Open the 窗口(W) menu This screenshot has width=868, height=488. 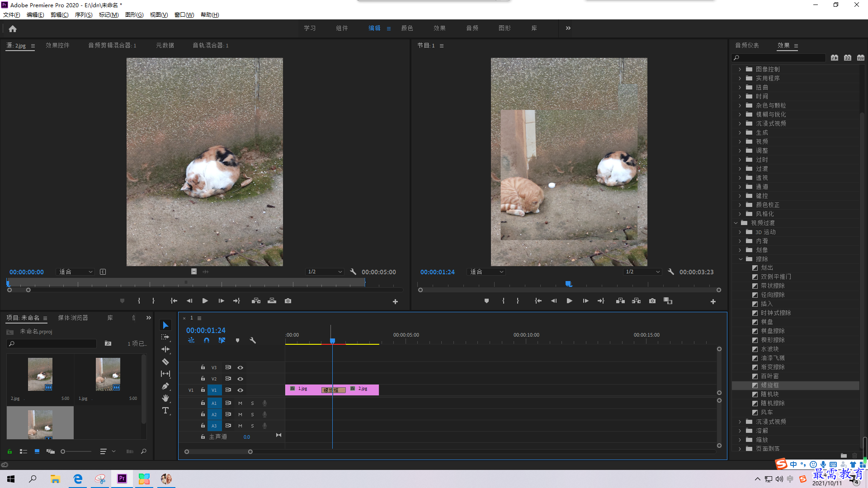(184, 15)
